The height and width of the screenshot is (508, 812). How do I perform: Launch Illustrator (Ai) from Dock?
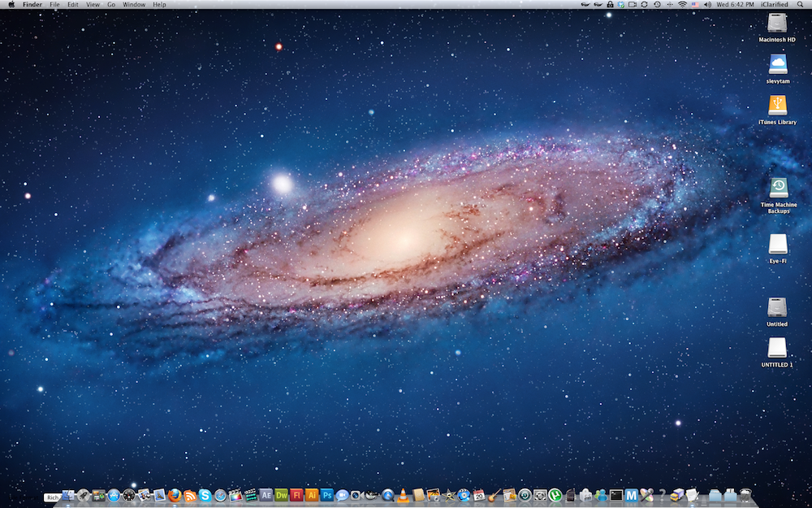pos(312,495)
